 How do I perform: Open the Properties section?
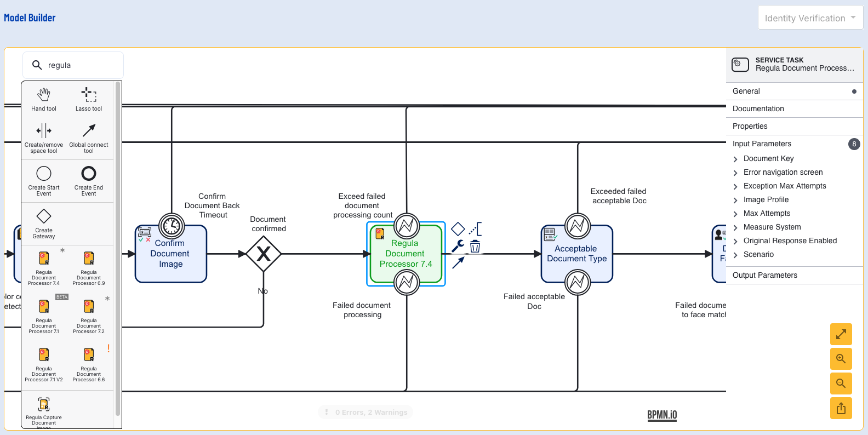click(795, 126)
